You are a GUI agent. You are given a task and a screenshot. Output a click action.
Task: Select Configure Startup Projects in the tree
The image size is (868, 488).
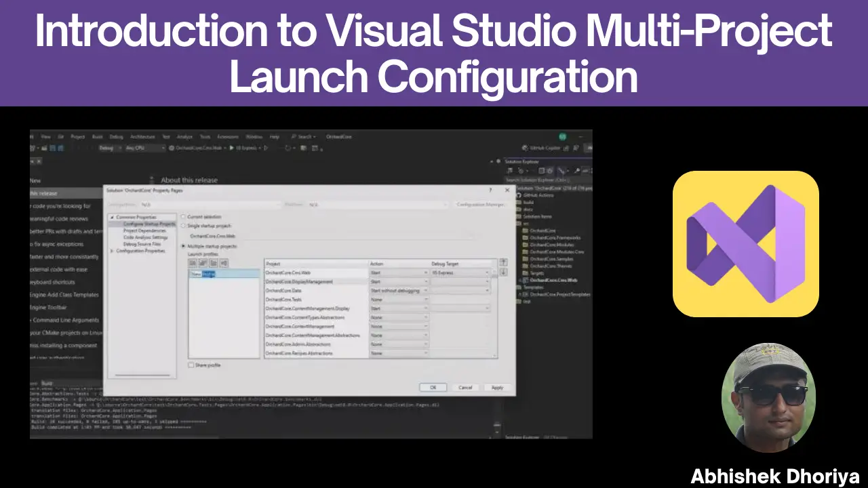[x=149, y=224]
